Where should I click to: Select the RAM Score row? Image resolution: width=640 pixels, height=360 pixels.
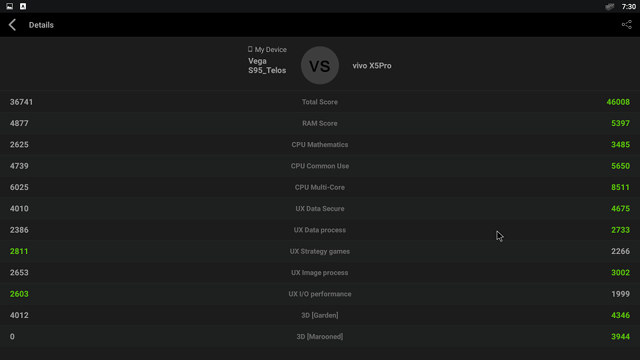click(320, 123)
